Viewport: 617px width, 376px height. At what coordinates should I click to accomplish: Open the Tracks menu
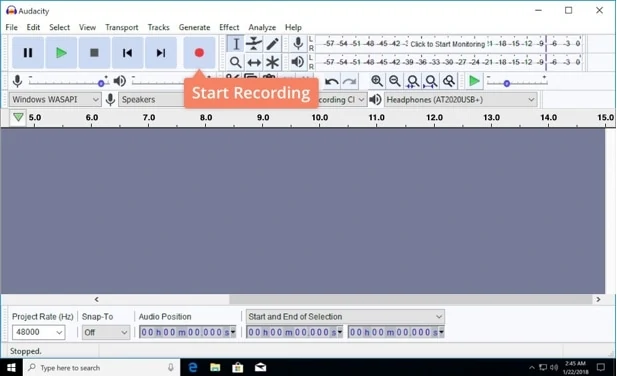point(159,27)
